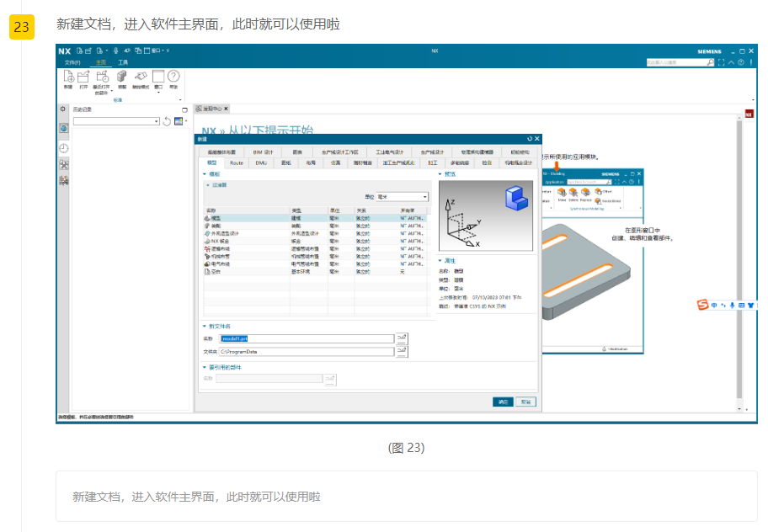The width and height of the screenshot is (768, 532).
Task: Select the 装配 assembly template row
Action: click(x=316, y=226)
